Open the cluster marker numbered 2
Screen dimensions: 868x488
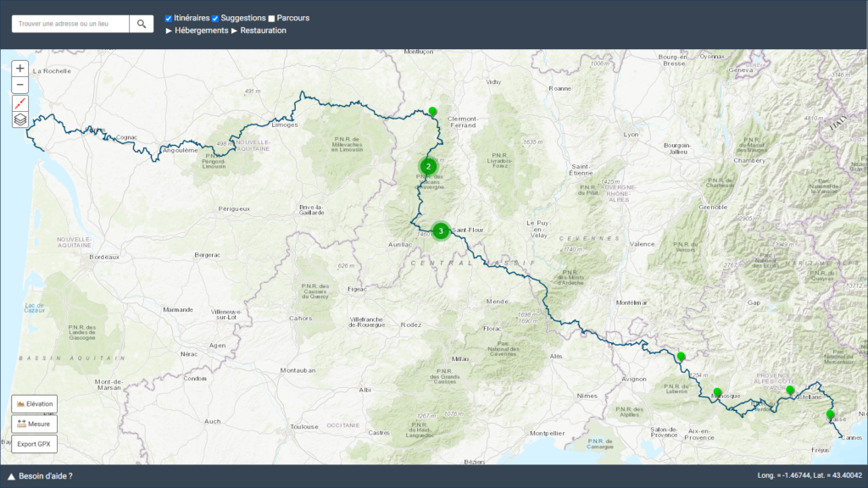(429, 166)
